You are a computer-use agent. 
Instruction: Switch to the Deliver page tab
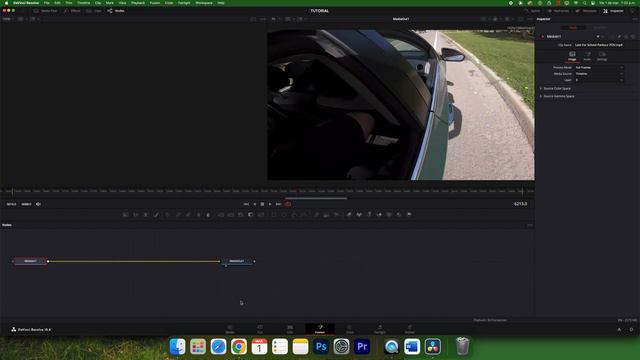(x=409, y=329)
